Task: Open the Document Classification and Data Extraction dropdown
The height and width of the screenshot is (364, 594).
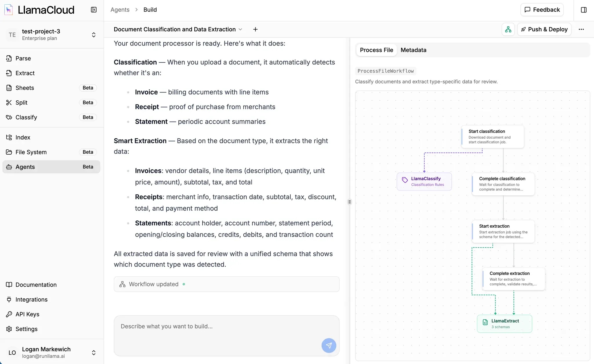Action: coord(240,29)
